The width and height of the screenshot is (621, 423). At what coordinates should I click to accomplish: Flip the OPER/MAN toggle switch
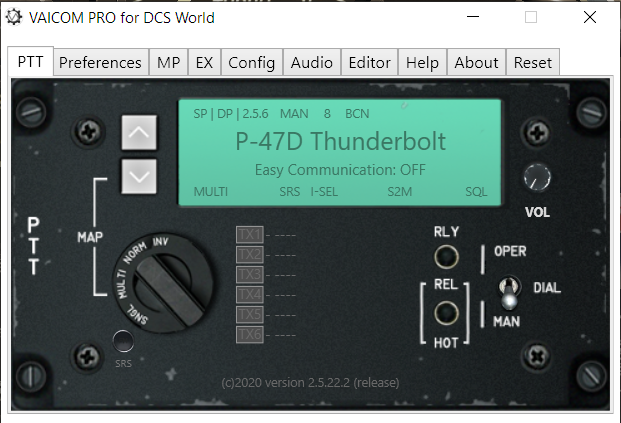[509, 293]
